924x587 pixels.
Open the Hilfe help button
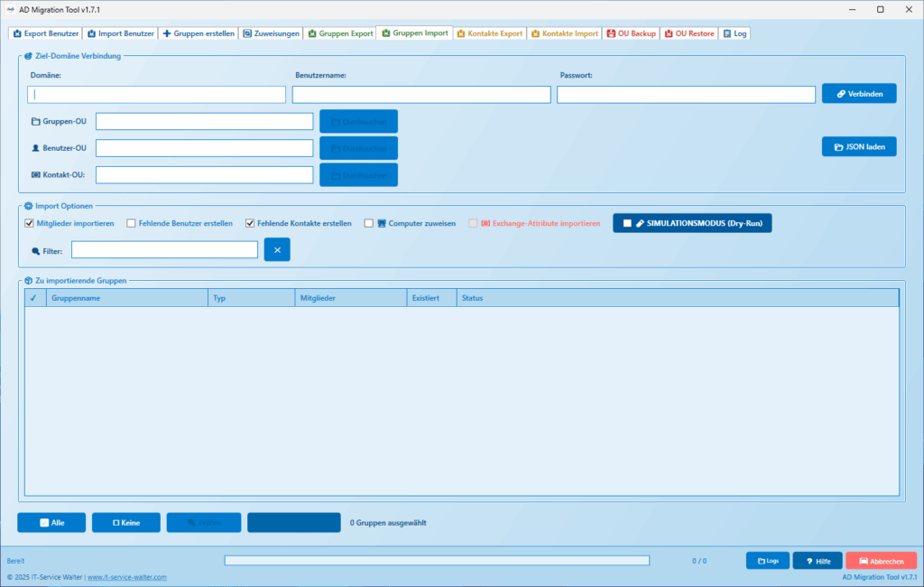click(817, 561)
